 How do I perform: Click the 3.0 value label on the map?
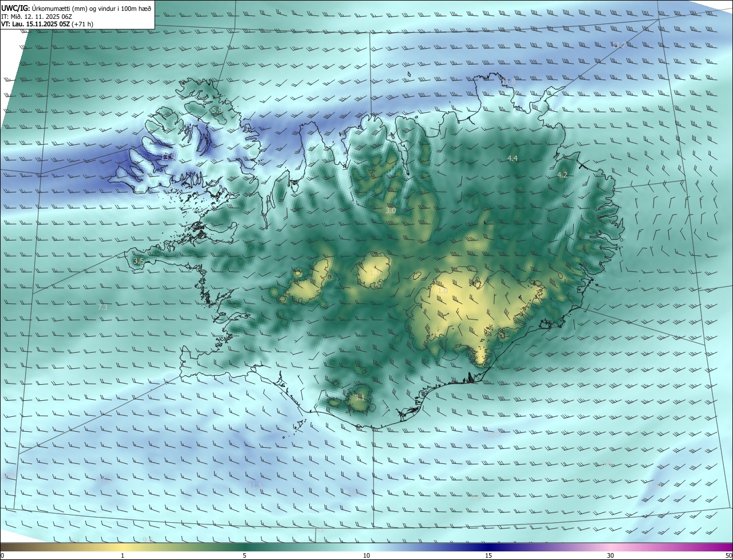391,211
